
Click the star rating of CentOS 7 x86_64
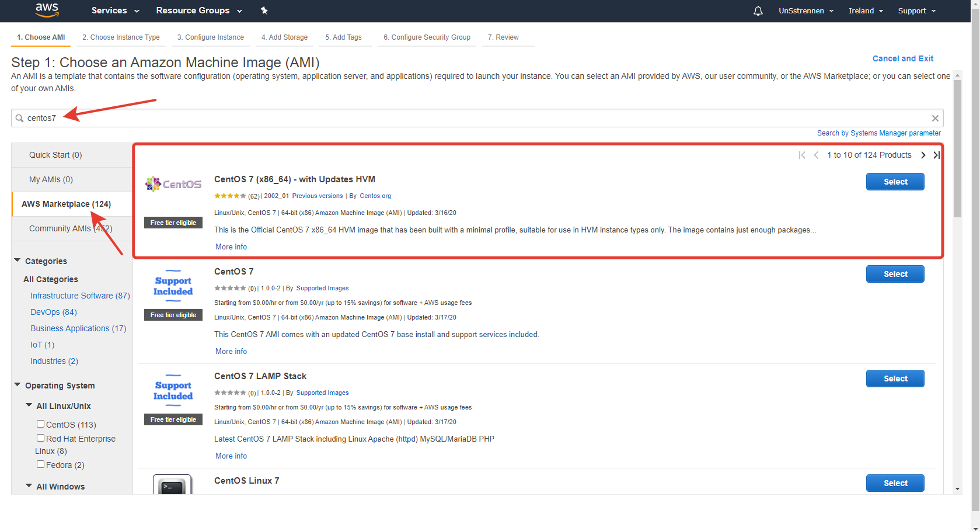pyautogui.click(x=230, y=196)
